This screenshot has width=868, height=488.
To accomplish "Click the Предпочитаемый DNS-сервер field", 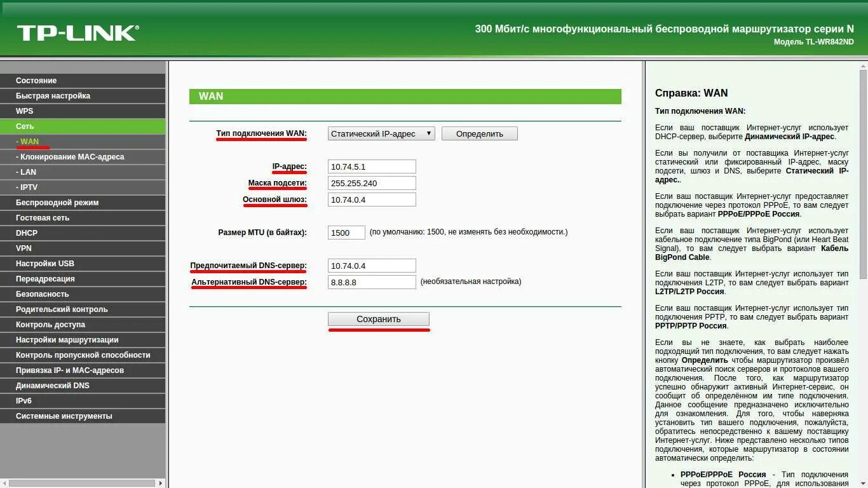I will 372,266.
